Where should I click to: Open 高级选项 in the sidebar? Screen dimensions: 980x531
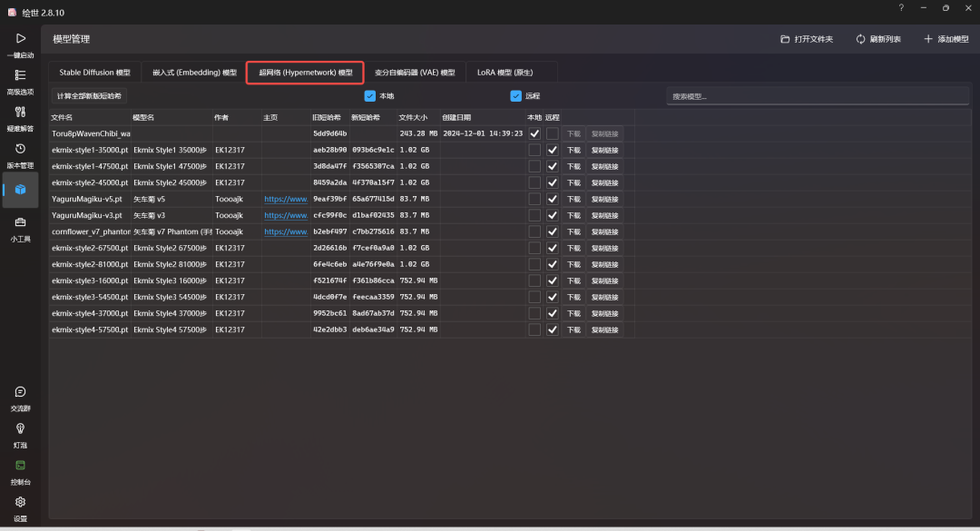pyautogui.click(x=20, y=76)
